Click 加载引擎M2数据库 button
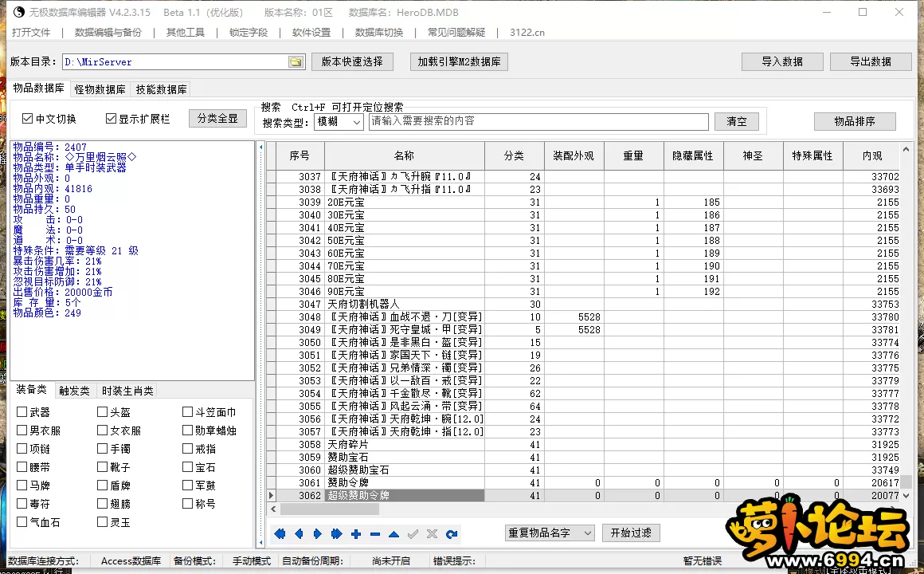 click(459, 61)
